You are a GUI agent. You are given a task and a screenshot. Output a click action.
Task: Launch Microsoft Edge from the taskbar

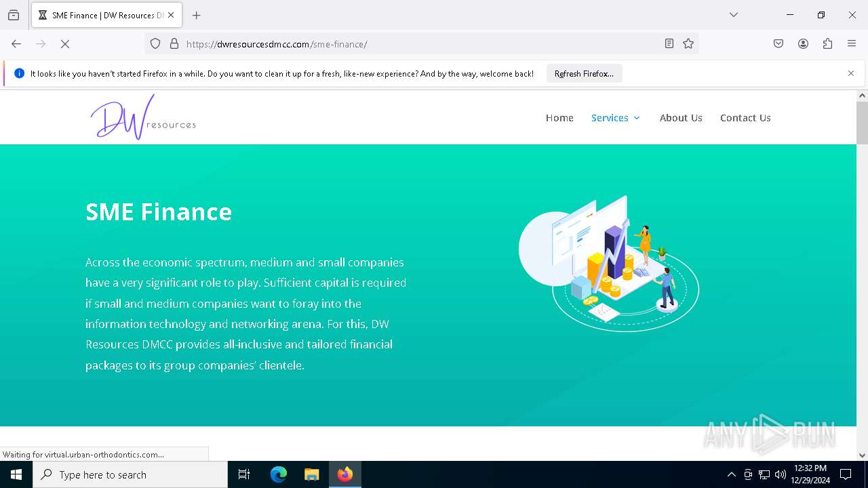[279, 474]
